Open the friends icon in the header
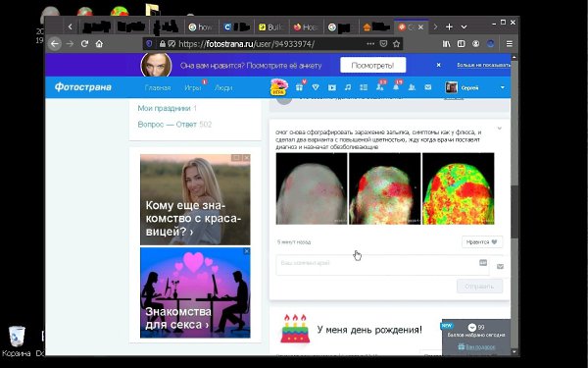 pos(412,87)
